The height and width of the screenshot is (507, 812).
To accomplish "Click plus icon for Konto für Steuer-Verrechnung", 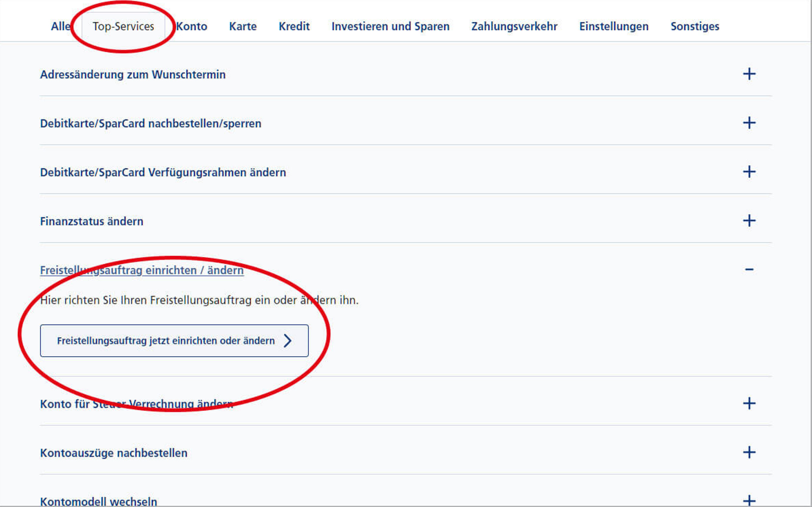I will click(749, 403).
